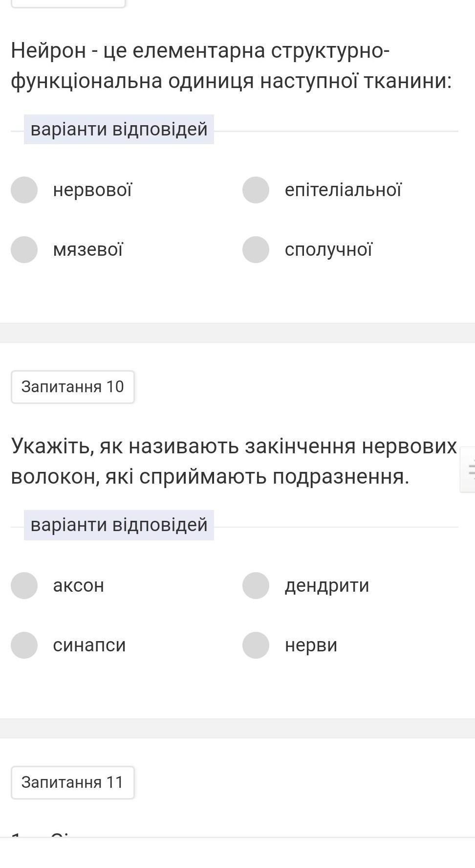
Task: Click the нервової answer text label
Action: (x=92, y=190)
